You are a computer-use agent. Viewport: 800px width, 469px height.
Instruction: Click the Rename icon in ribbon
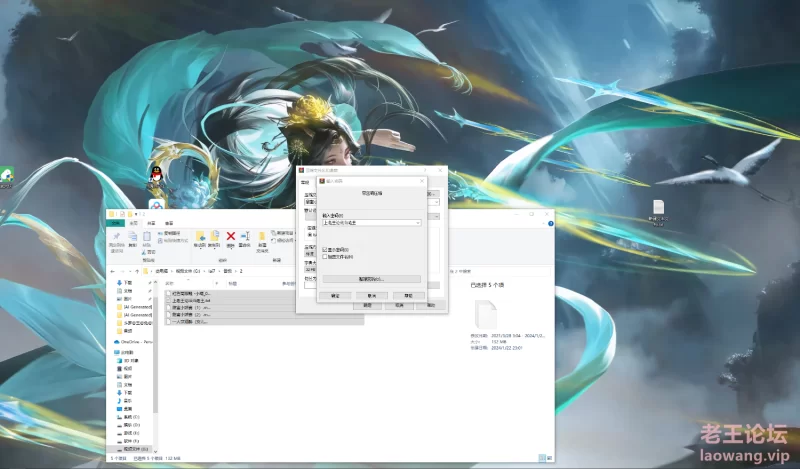coord(245,236)
